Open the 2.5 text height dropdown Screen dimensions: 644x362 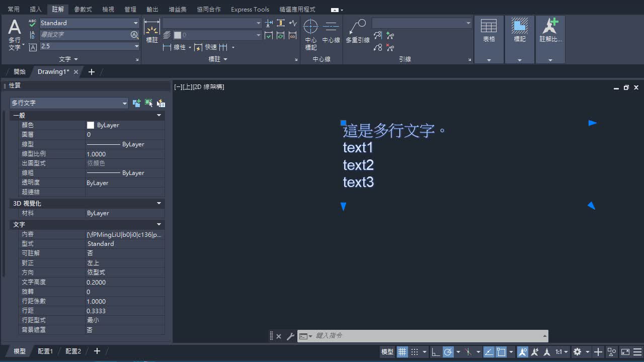click(136, 46)
